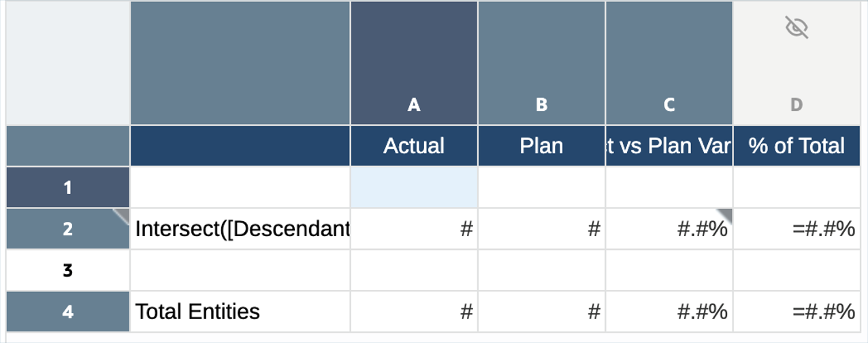
Task: Select row 3 header
Action: 67,270
